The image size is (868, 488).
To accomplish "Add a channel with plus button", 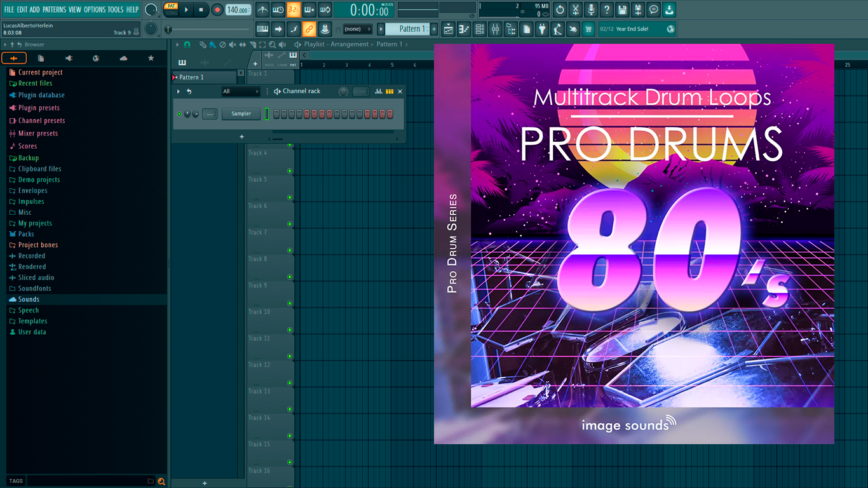I will [241, 137].
